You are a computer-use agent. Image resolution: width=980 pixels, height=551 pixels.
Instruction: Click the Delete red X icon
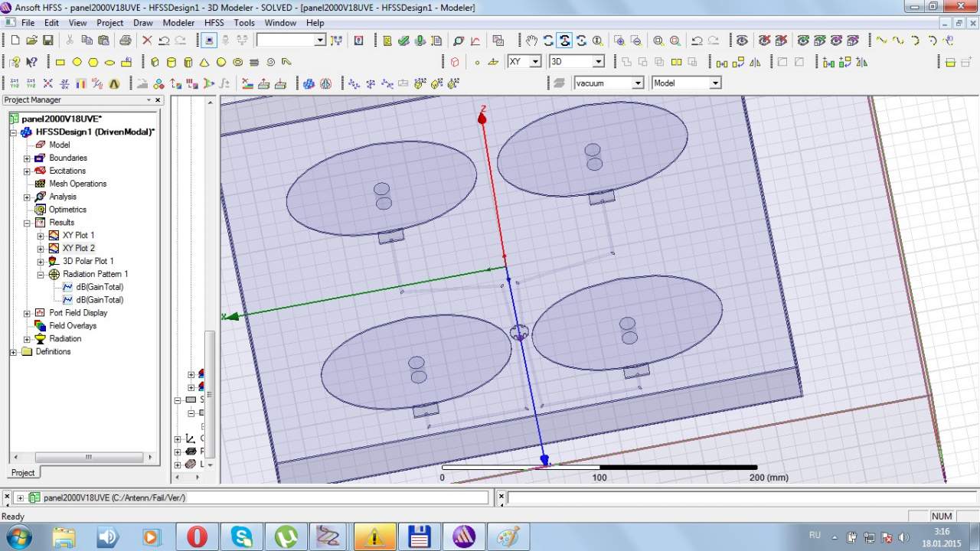pos(147,41)
